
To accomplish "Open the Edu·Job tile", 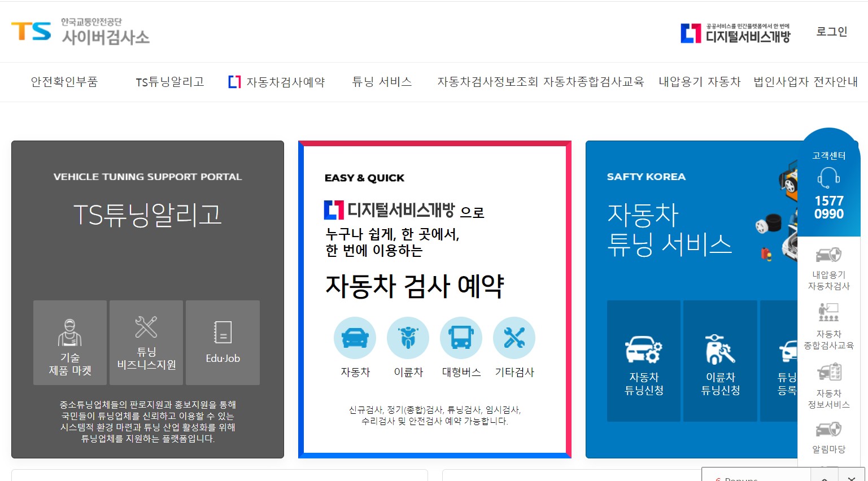I will (223, 343).
